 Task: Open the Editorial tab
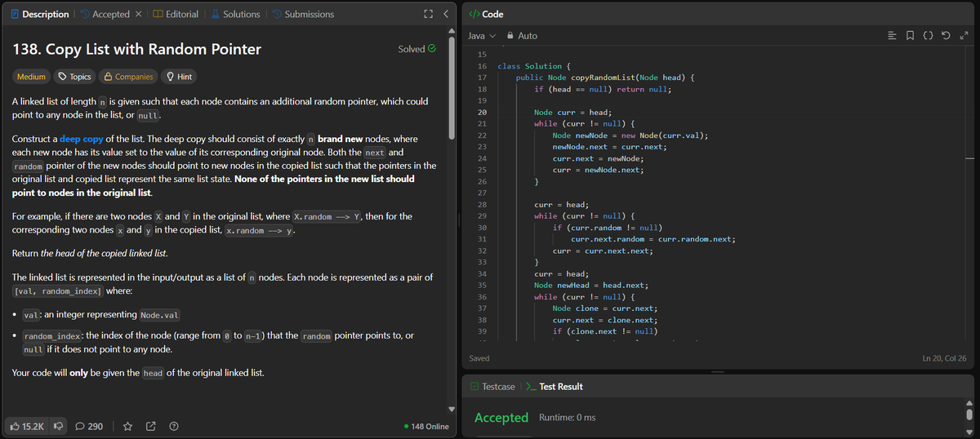(x=176, y=14)
